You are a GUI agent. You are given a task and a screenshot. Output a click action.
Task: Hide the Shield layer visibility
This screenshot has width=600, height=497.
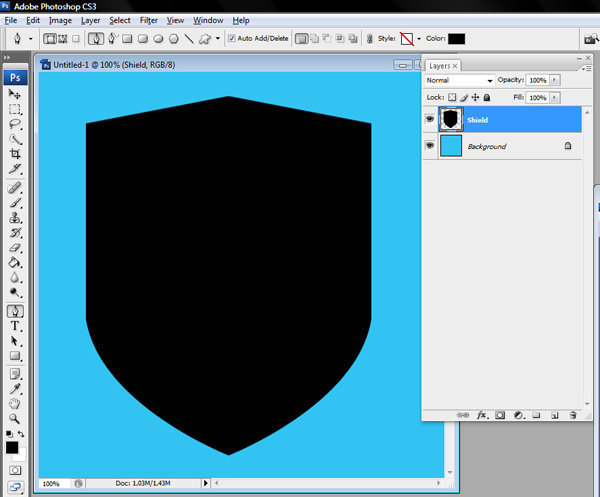[x=430, y=119]
